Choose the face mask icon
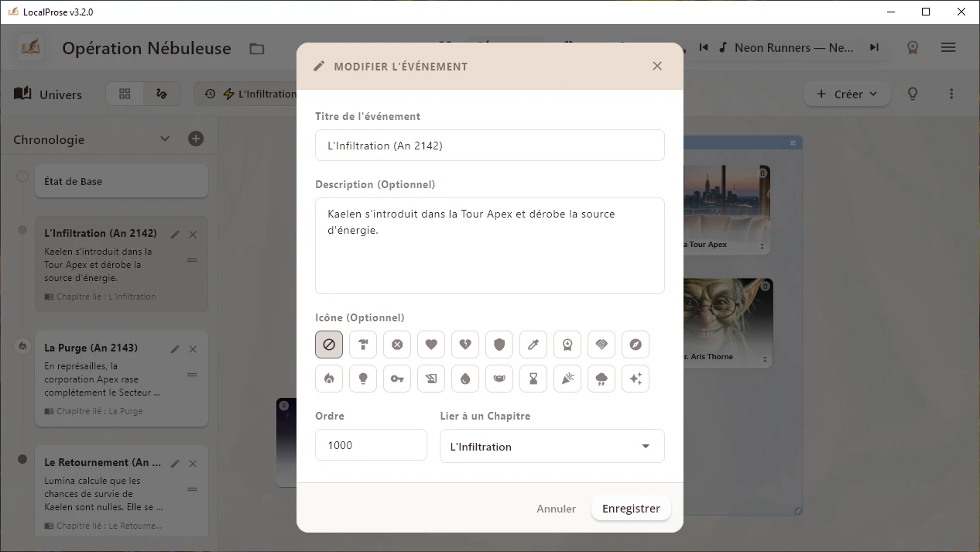The width and height of the screenshot is (980, 552). click(x=499, y=379)
